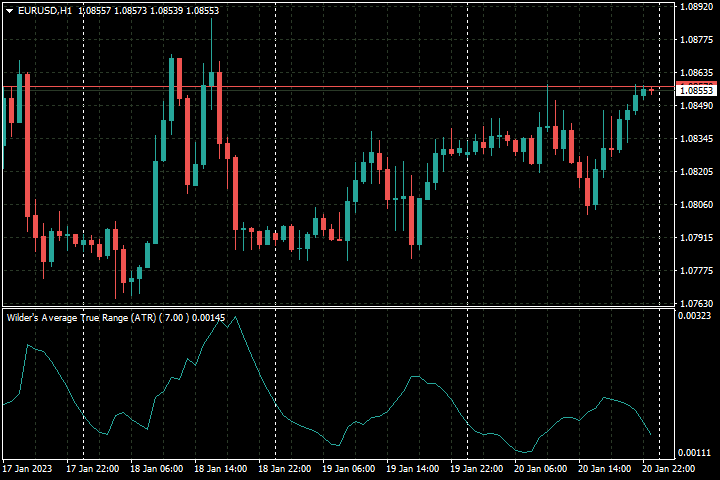Click the EURUSD,H1 symbol label
The width and height of the screenshot is (720, 480).
[x=45, y=10]
